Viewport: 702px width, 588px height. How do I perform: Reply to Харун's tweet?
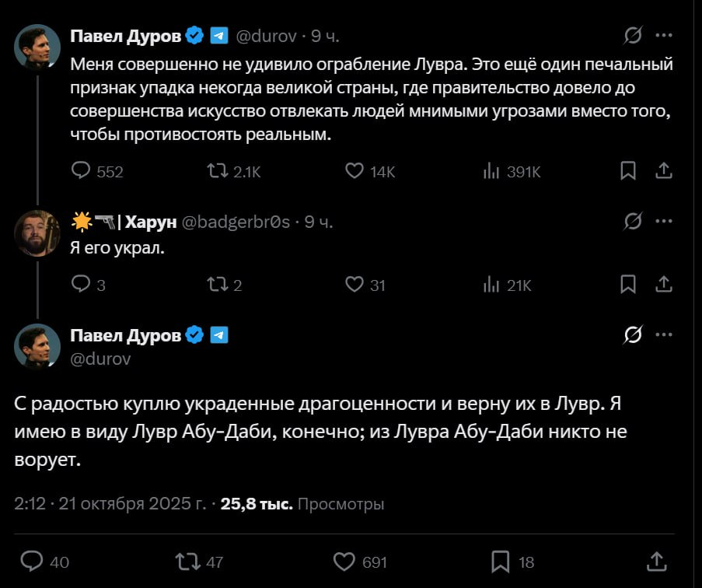tap(82, 285)
